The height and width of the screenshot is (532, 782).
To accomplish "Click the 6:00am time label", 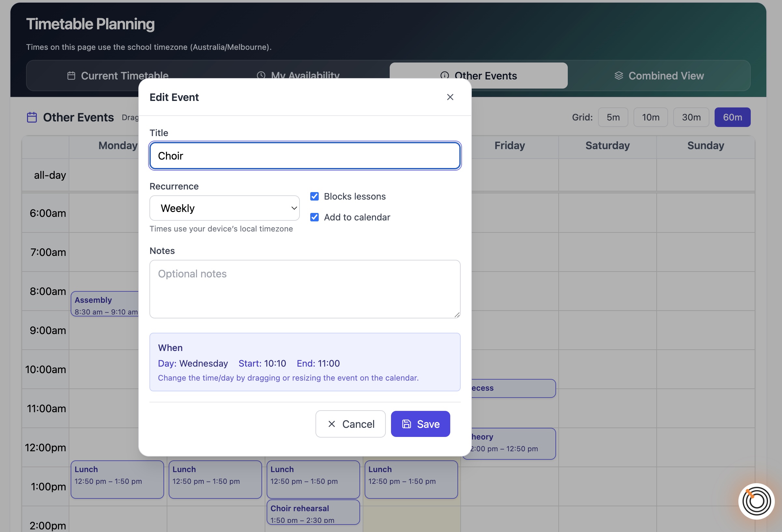I will click(48, 213).
